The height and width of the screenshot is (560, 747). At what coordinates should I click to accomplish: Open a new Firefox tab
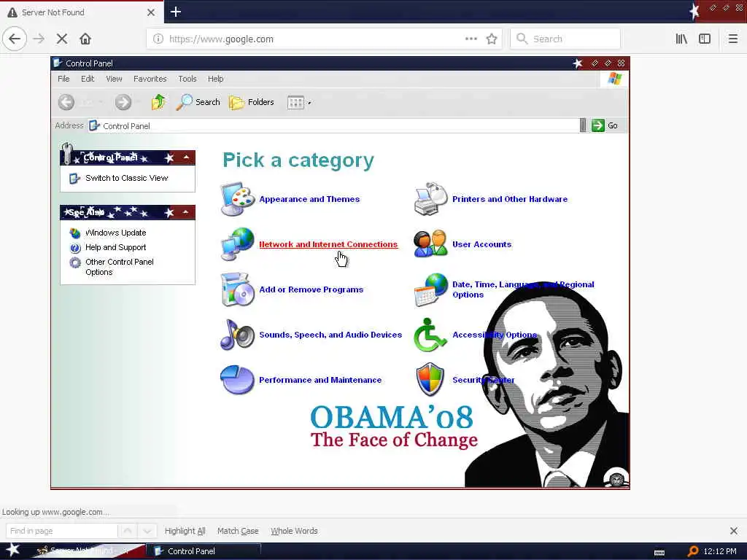(176, 12)
